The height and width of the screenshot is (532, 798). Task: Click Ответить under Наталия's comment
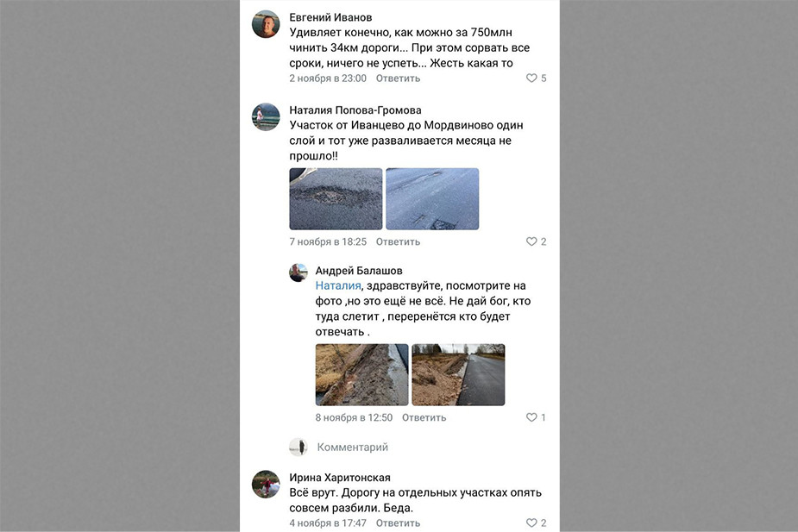tap(398, 242)
